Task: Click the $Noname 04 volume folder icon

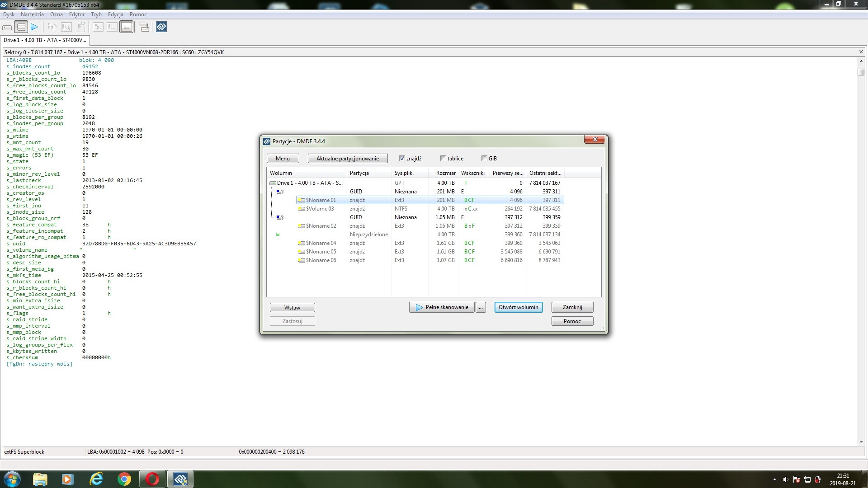Action: (x=302, y=243)
